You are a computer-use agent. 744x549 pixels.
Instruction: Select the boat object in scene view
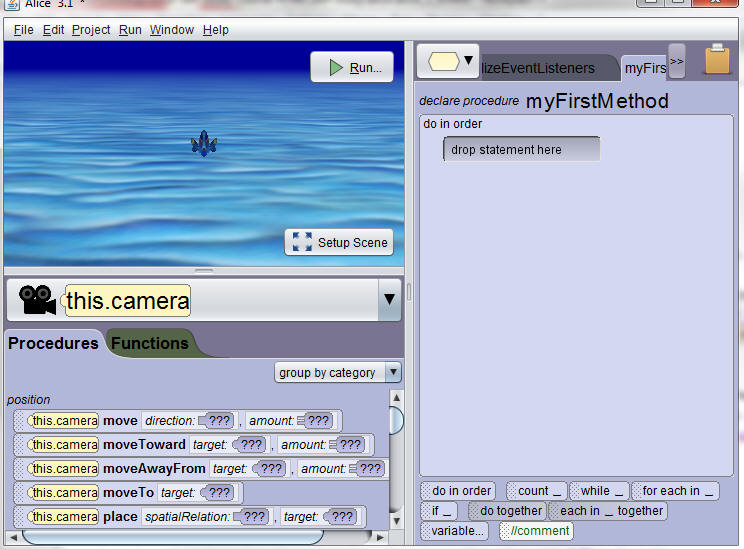204,143
